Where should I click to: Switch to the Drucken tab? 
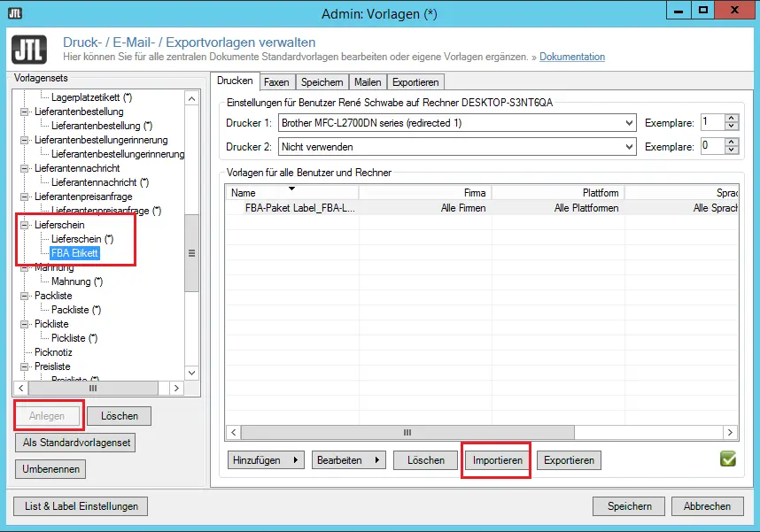[x=235, y=81]
